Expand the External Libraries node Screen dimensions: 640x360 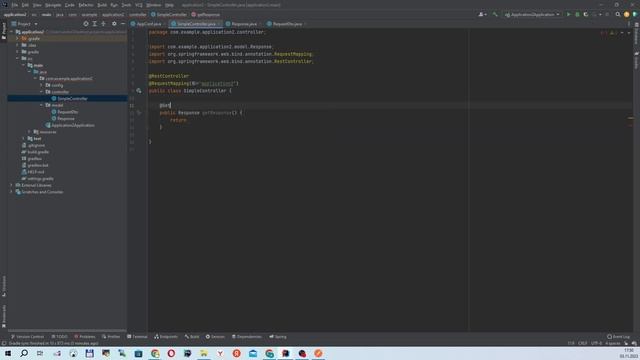point(11,185)
